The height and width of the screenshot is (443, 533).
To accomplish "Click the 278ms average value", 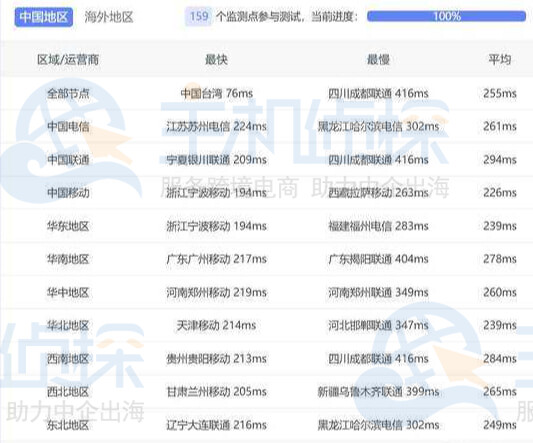I will point(500,259).
